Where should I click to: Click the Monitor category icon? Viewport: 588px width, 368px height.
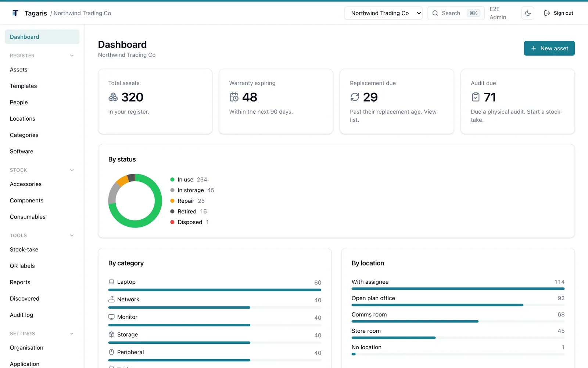(x=111, y=317)
